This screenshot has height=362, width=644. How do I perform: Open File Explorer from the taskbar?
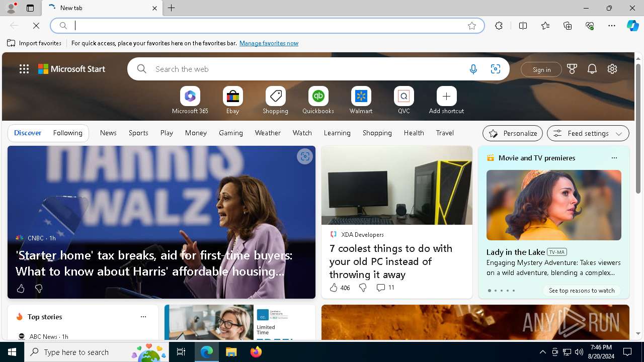(x=231, y=352)
